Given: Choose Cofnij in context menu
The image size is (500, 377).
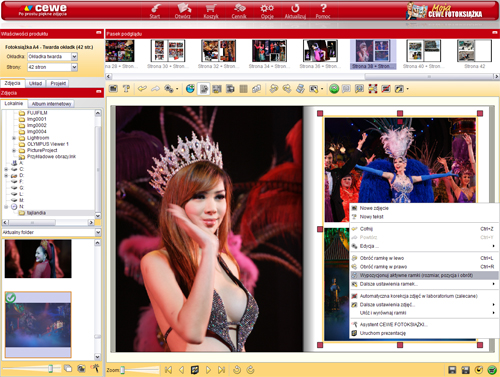Looking at the screenshot, I should click(424, 229).
